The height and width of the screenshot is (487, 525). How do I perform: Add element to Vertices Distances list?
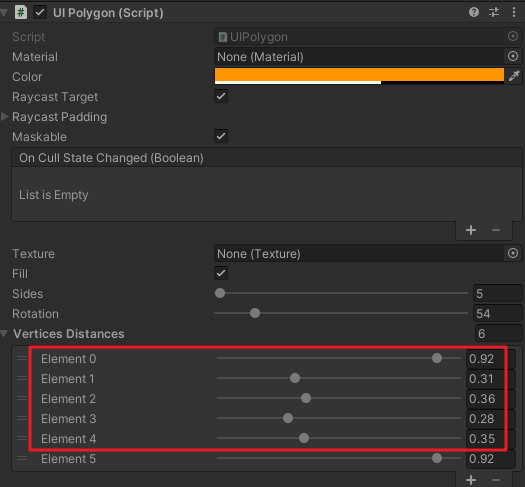(x=471, y=480)
